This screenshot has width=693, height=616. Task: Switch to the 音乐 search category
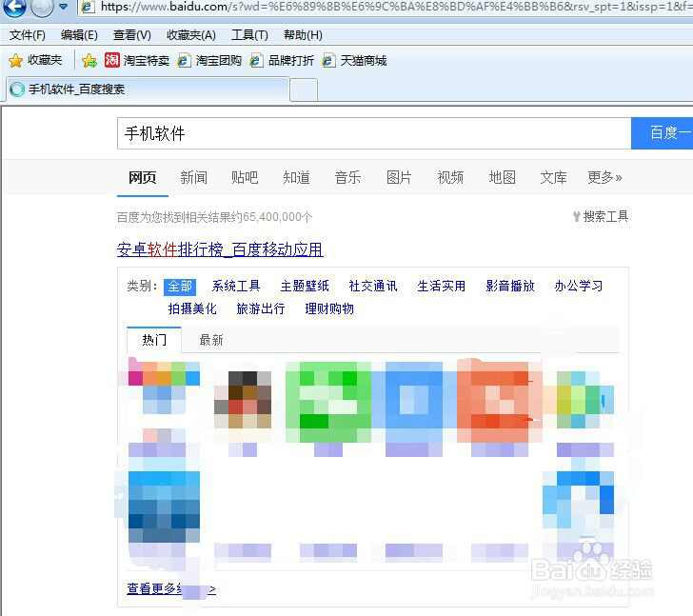click(x=347, y=178)
